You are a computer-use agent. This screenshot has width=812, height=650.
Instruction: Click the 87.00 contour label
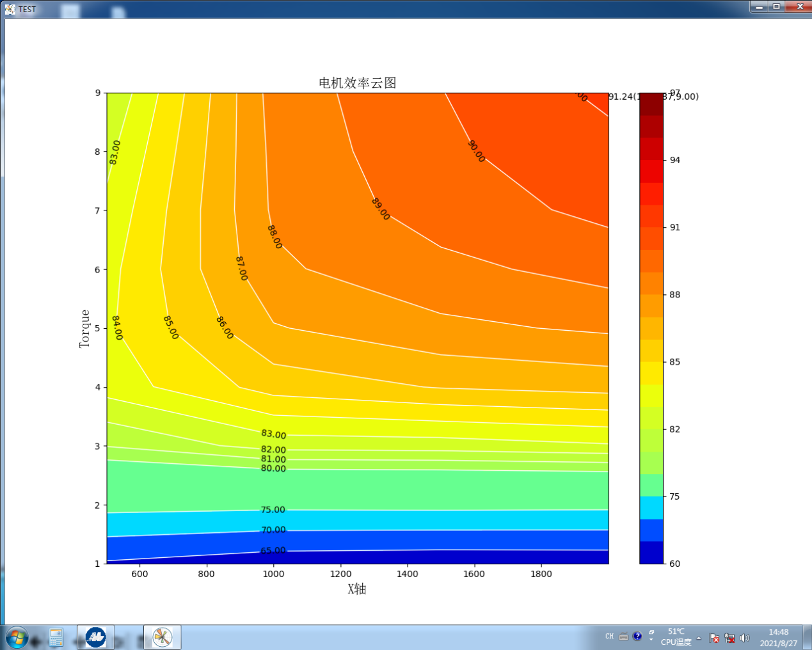pyautogui.click(x=241, y=269)
